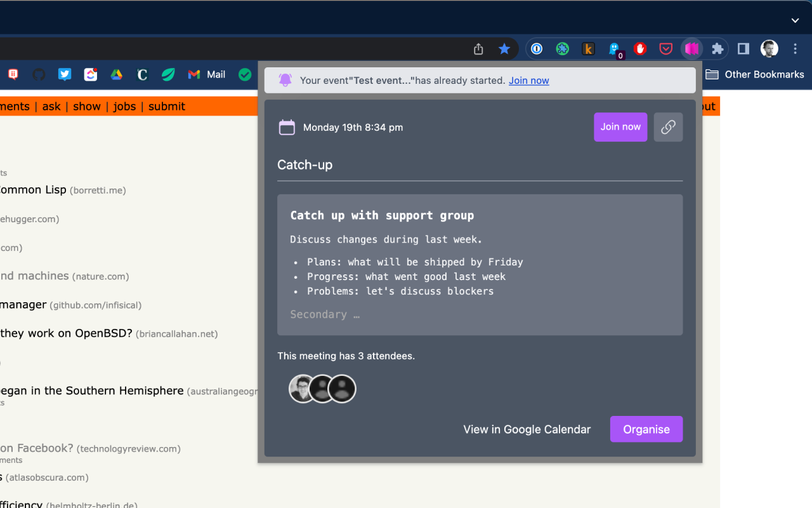Open the Ghostery ghost extension icon
This screenshot has height=508, width=812.
click(x=615, y=48)
